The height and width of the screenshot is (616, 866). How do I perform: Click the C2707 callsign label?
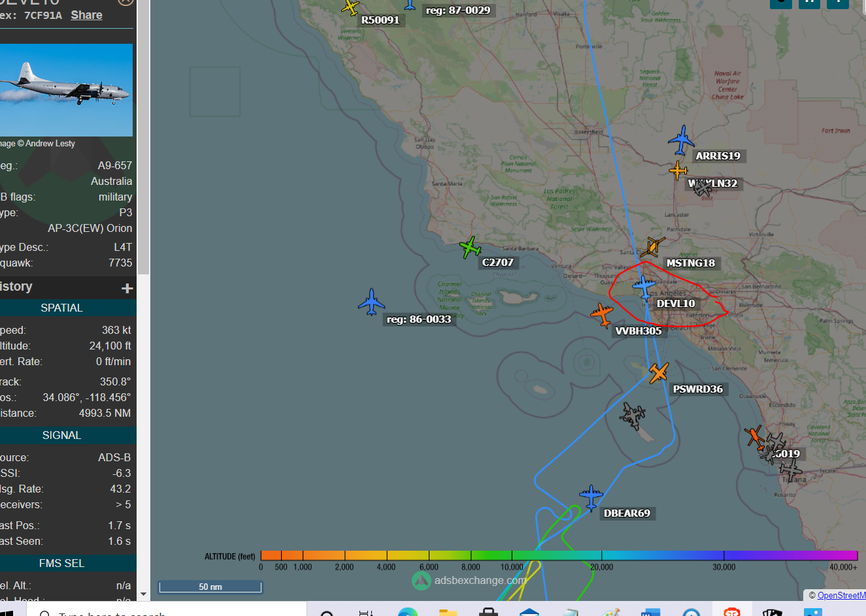coord(497,263)
